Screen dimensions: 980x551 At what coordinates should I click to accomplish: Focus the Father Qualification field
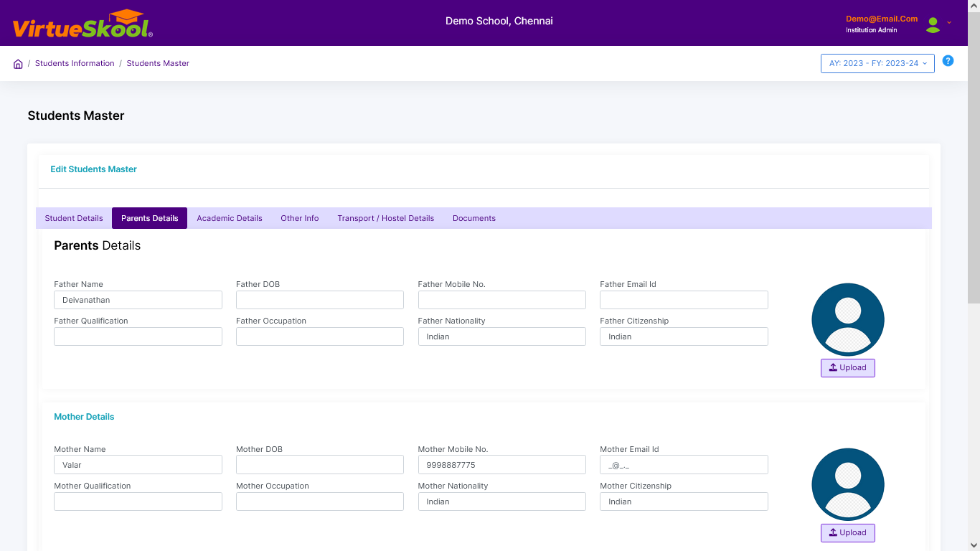[138, 336]
